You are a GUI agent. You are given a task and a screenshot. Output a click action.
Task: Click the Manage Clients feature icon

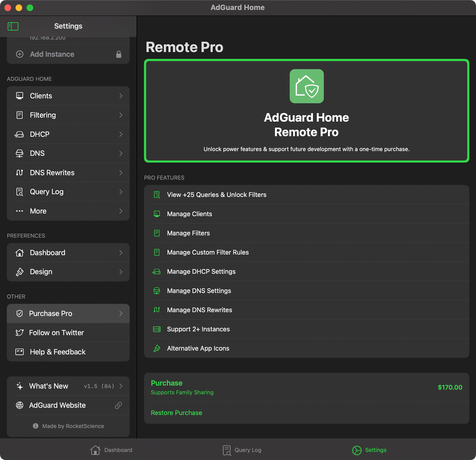[157, 214]
